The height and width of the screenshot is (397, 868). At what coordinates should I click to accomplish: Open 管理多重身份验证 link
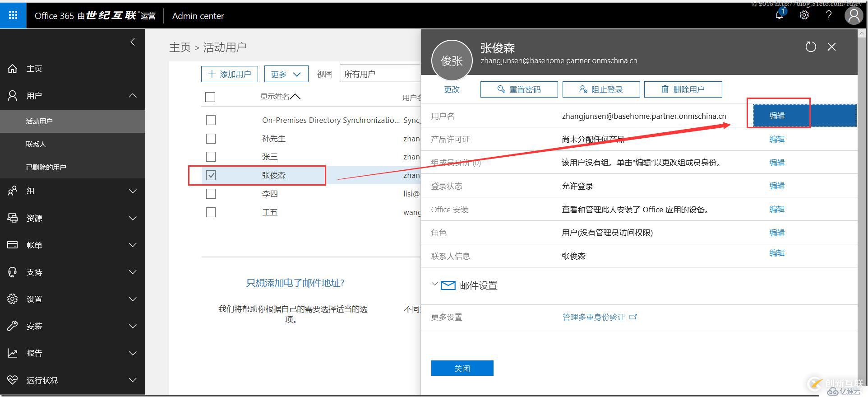[599, 317]
